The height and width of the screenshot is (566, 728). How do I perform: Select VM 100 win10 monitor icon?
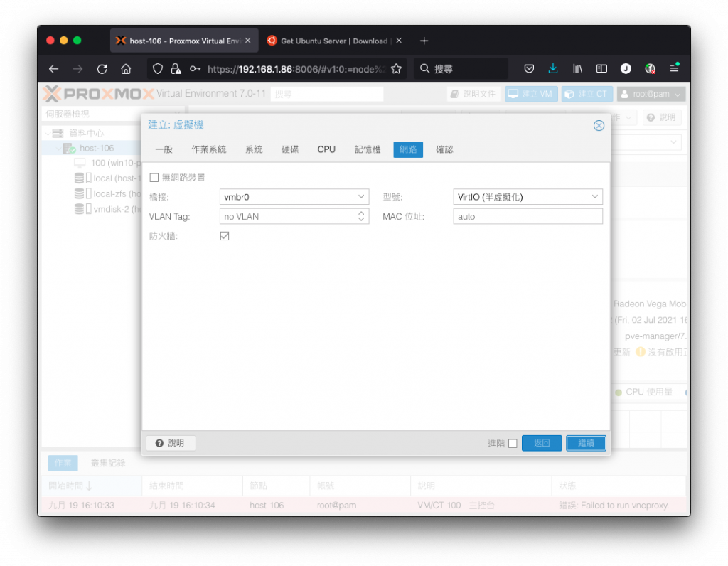coord(80,163)
